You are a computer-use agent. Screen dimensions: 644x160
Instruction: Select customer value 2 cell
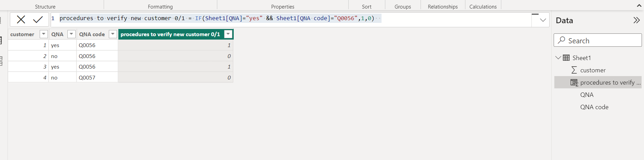pos(28,56)
